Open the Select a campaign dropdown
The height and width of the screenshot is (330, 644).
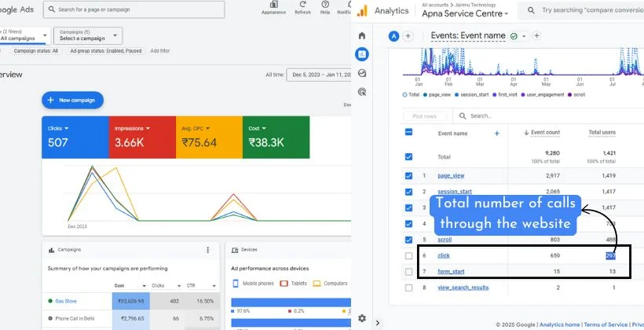coord(88,35)
